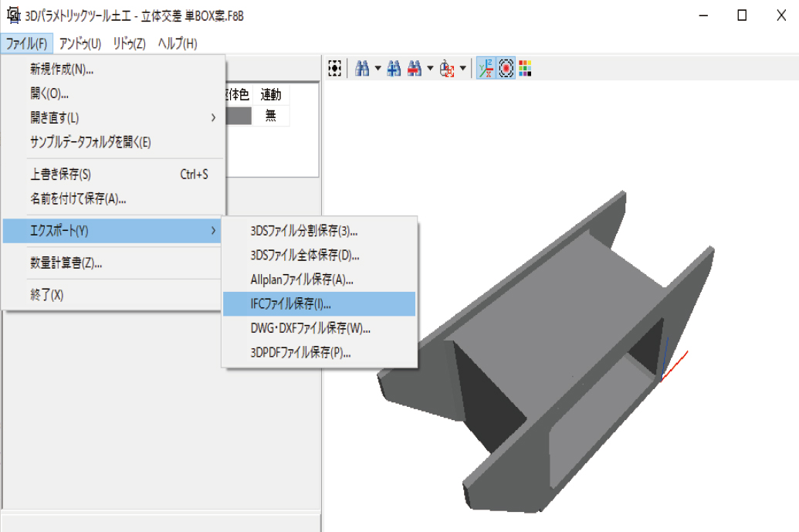
Task: Click the fit-to-view icon in the viewport toolbar
Action: click(335, 68)
